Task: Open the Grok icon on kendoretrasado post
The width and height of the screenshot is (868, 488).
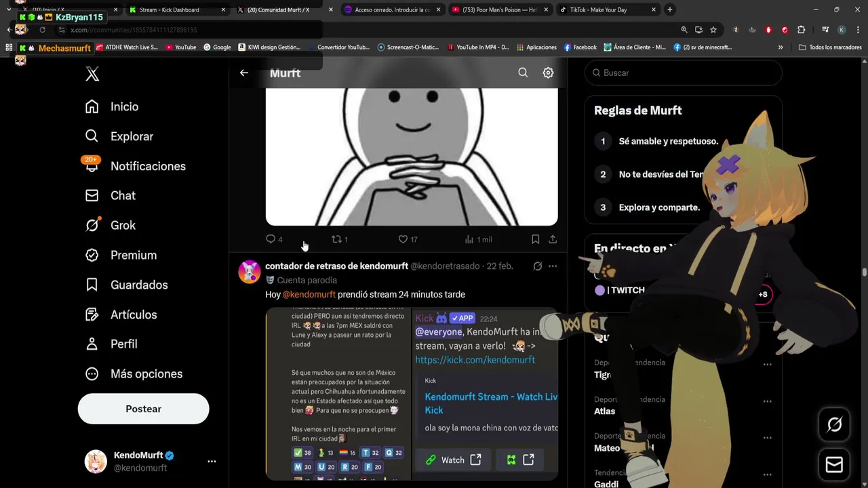Action: [x=537, y=266]
